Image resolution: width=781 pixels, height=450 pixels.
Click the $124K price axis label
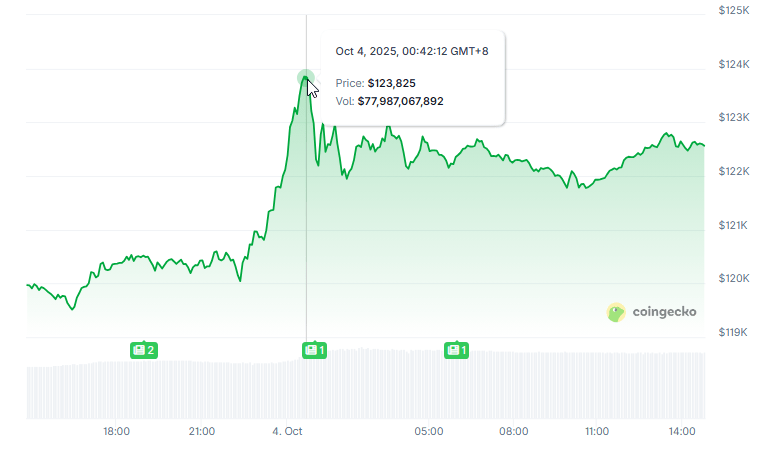(x=734, y=64)
